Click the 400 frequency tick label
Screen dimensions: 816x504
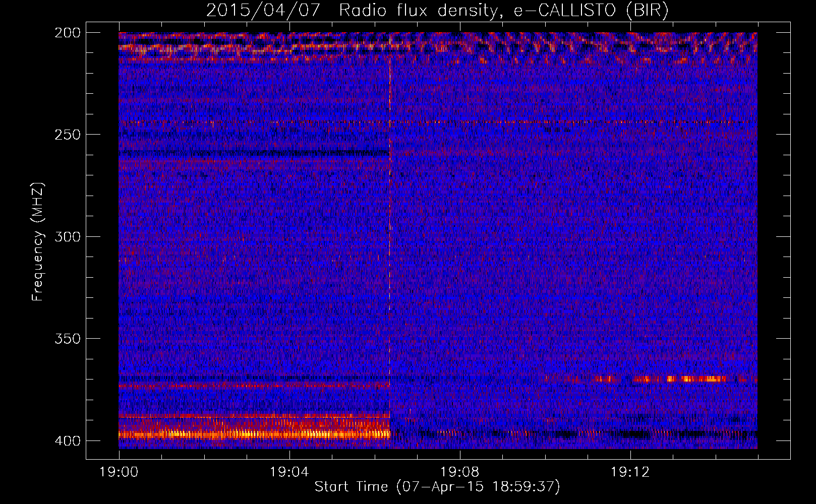click(x=68, y=440)
